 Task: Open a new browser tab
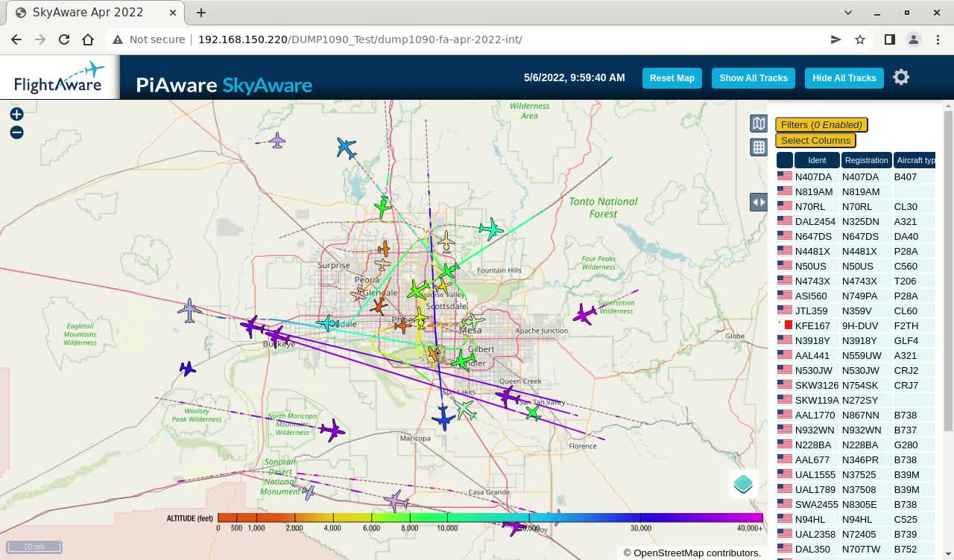[201, 13]
